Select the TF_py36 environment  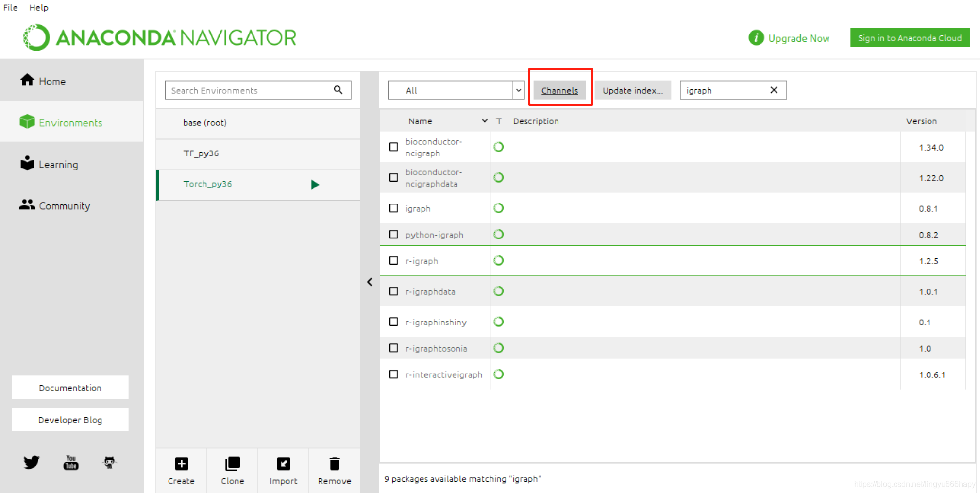258,153
